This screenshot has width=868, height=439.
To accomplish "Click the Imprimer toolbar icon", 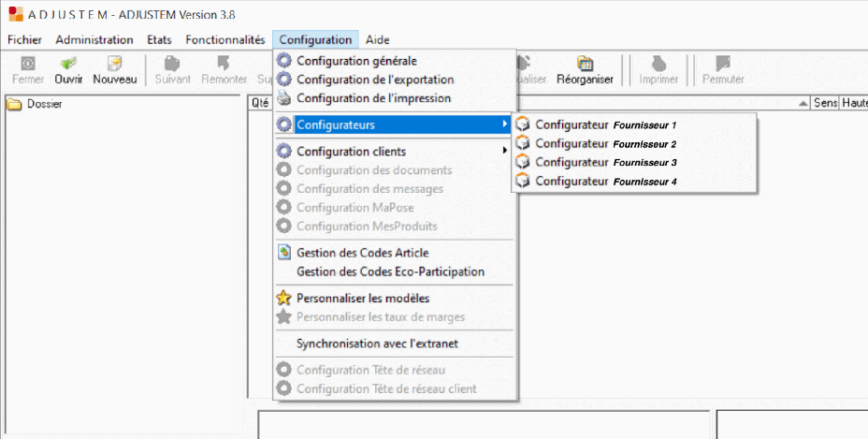I will (x=658, y=64).
